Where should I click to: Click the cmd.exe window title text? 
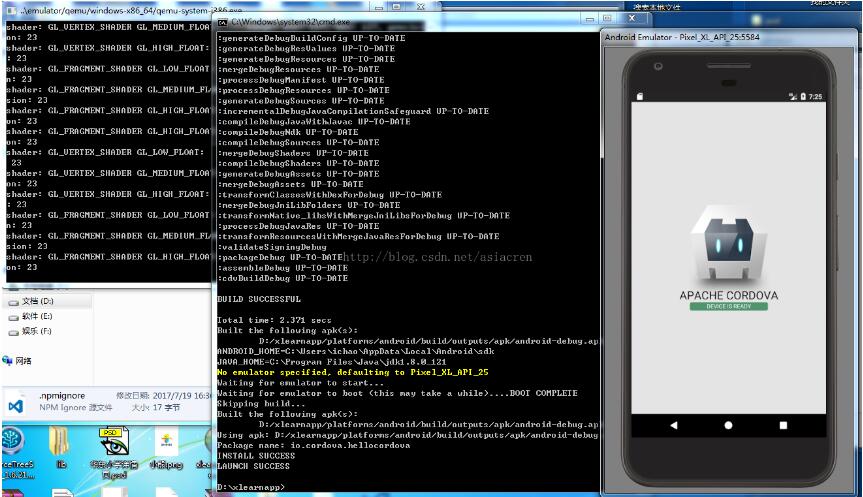click(290, 22)
